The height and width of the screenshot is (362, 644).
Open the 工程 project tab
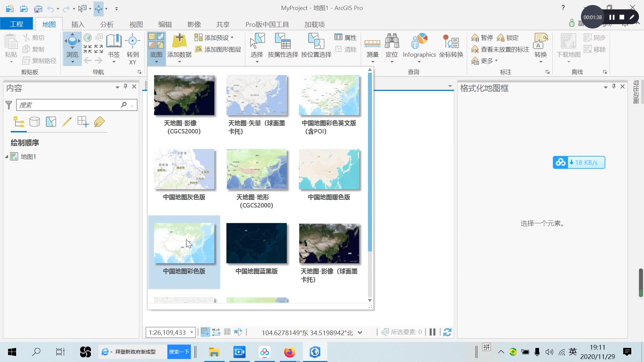click(16, 24)
